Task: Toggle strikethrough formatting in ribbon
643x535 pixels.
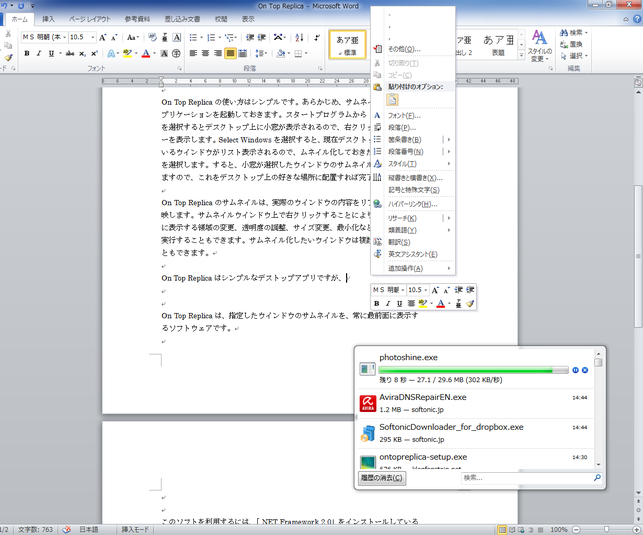Action: click(x=70, y=53)
